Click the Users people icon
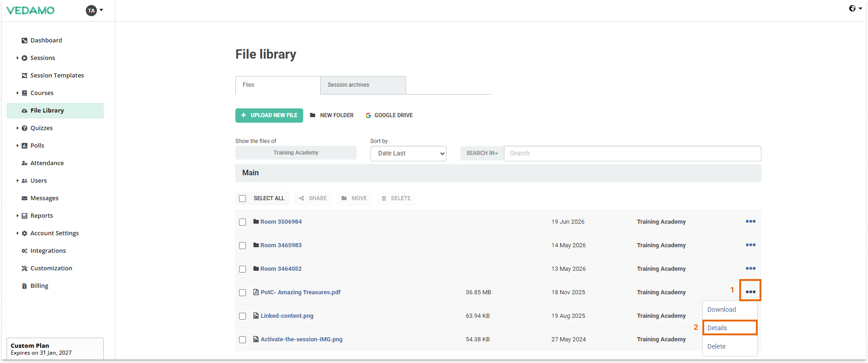The image size is (868, 363). click(x=24, y=181)
